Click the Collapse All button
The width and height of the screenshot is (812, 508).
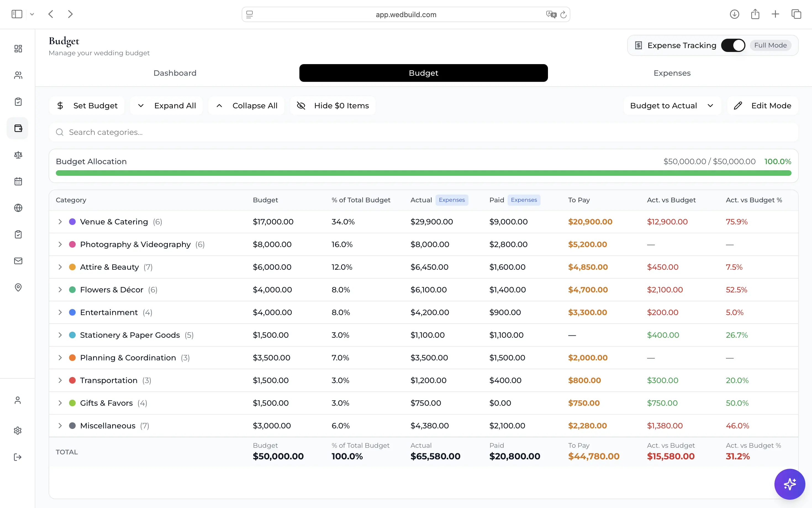pyautogui.click(x=246, y=106)
